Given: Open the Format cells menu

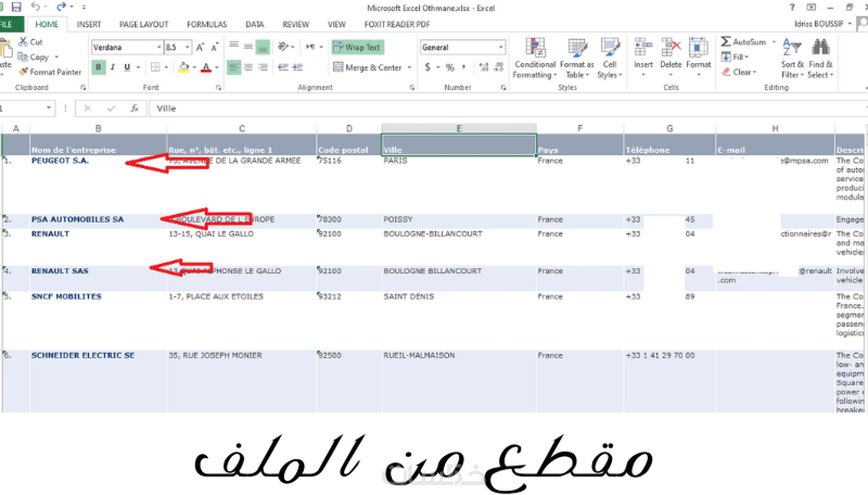Looking at the screenshot, I should coord(698,58).
